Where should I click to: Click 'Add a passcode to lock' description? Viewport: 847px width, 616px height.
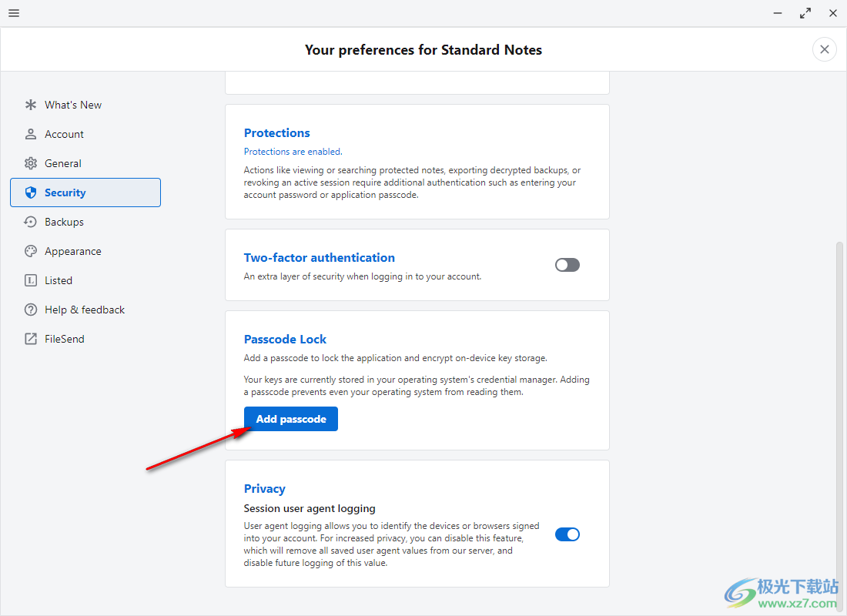[x=396, y=358]
